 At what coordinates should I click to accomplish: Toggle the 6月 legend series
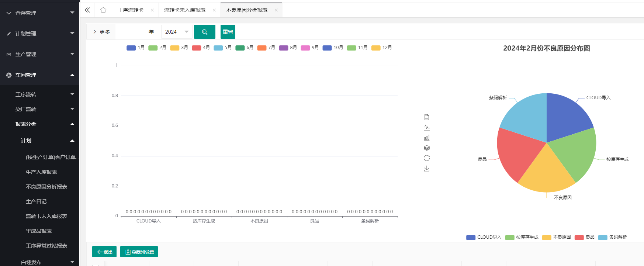coord(244,48)
